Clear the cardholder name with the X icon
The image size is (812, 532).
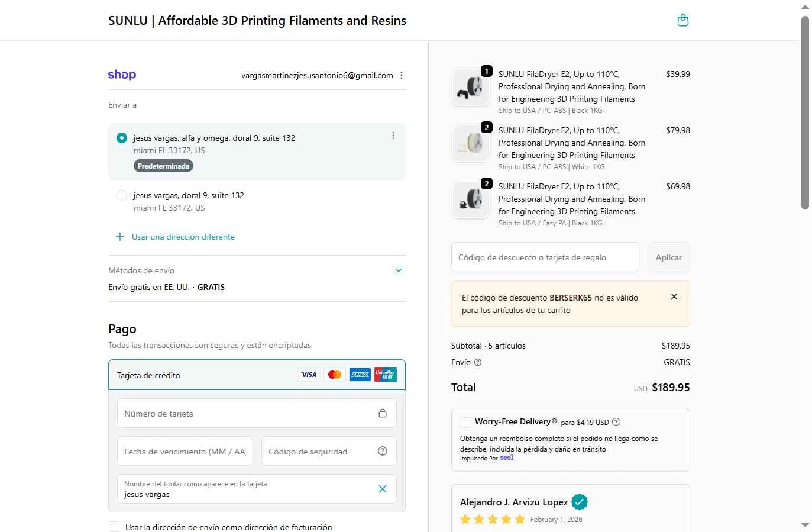point(383,489)
